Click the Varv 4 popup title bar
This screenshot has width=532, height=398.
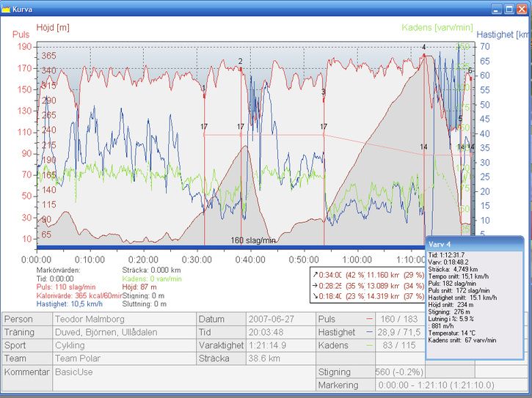[474, 243]
